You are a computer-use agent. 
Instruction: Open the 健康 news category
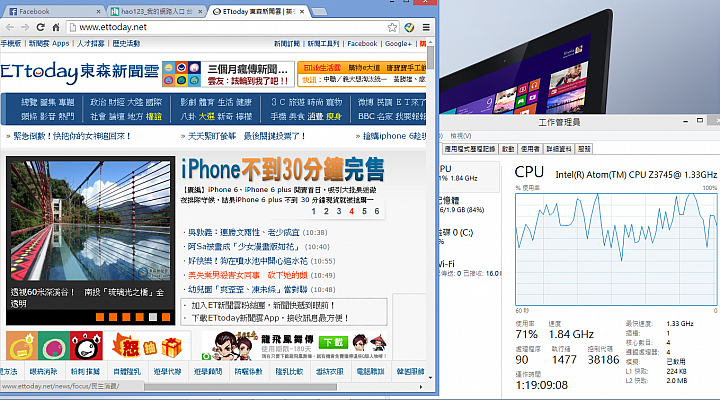[x=244, y=102]
